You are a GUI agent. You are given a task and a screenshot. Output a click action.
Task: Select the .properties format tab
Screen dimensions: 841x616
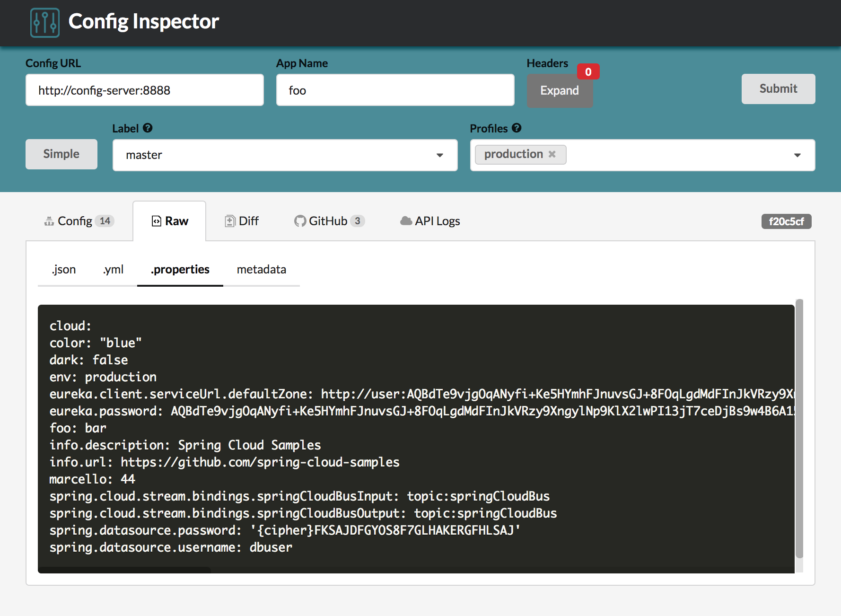[x=180, y=269]
